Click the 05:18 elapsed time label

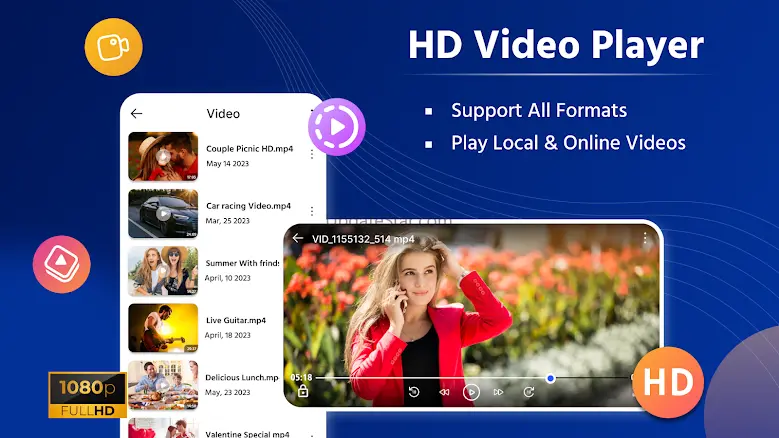[301, 377]
